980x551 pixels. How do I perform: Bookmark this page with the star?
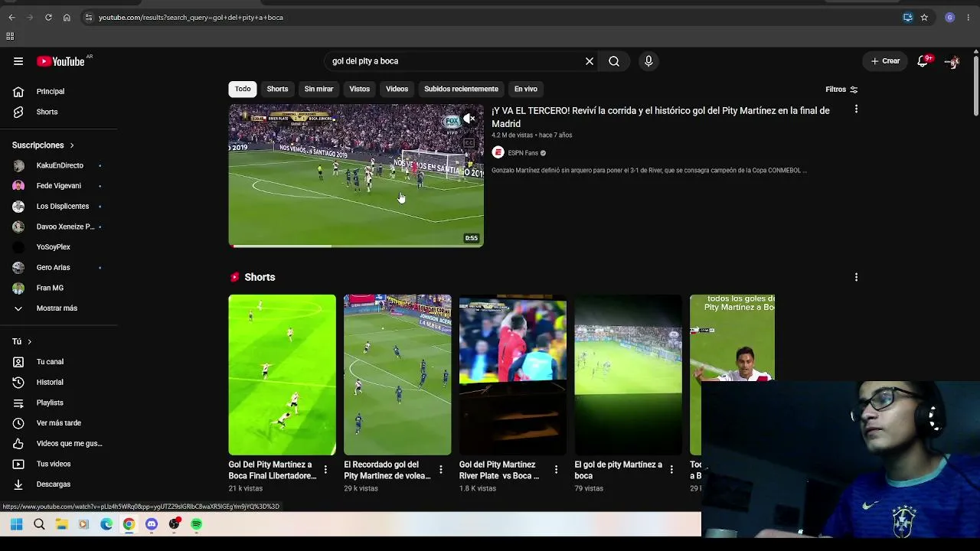[924, 18]
